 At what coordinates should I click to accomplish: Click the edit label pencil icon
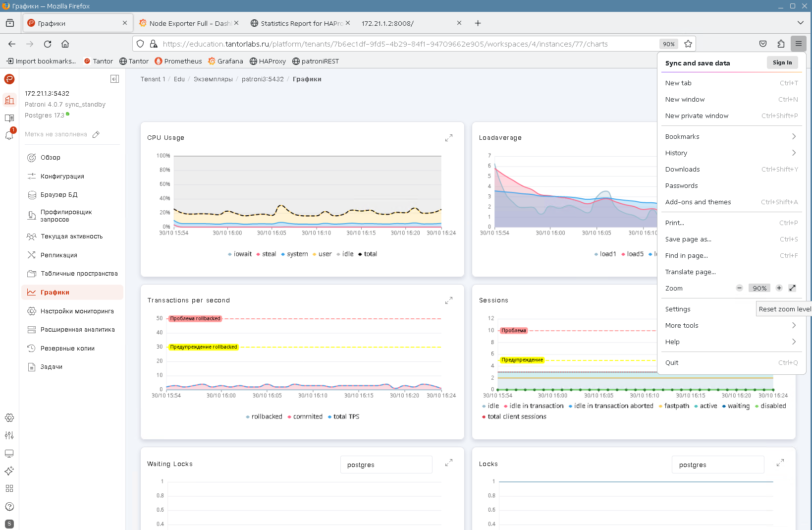pos(96,134)
